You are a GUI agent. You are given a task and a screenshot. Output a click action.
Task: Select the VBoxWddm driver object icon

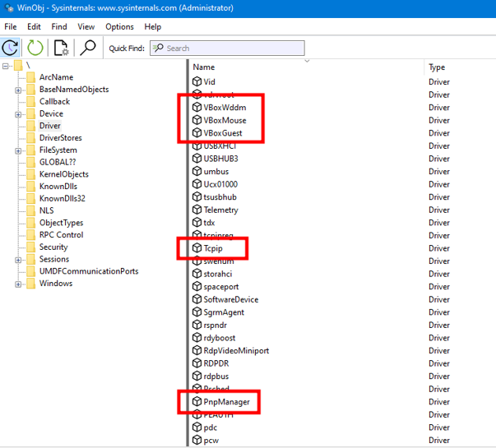[197, 108]
